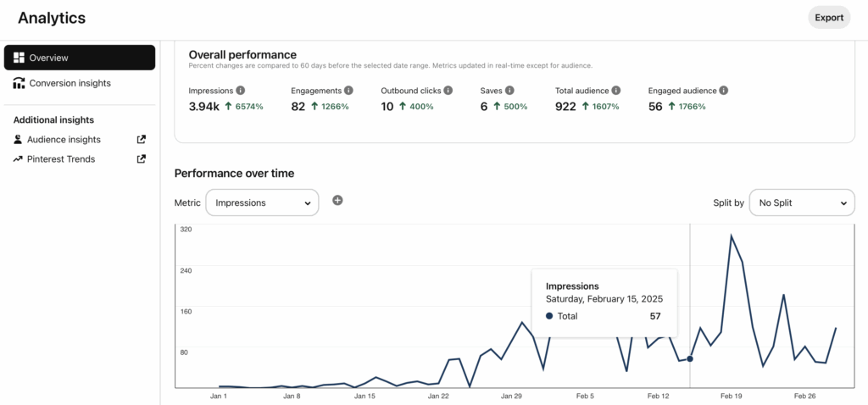Expand the No Split dropdown

coord(802,202)
